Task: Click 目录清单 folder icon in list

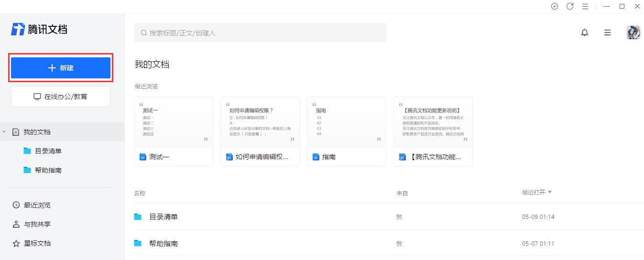Action: coord(138,217)
